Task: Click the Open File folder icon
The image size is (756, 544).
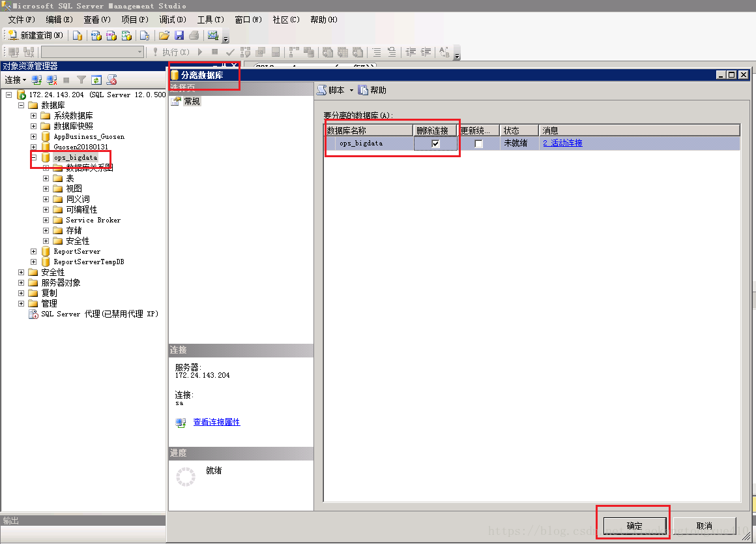Action: click(164, 36)
